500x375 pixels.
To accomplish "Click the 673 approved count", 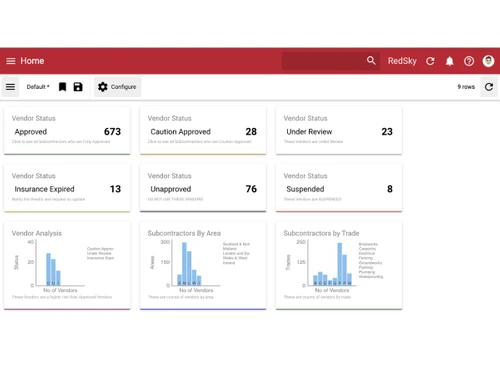I will pos(112,132).
